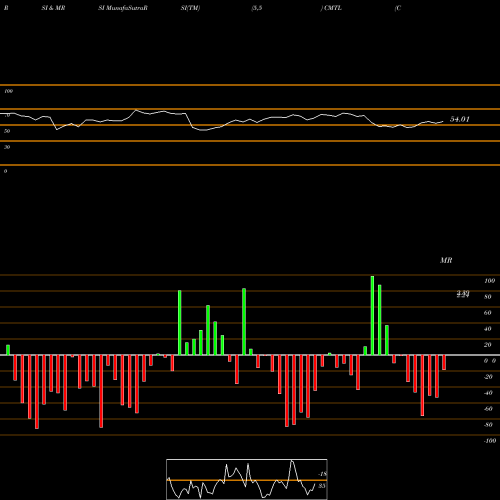Click the RSI value label 54.01
The height and width of the screenshot is (500, 500).
[460, 119]
